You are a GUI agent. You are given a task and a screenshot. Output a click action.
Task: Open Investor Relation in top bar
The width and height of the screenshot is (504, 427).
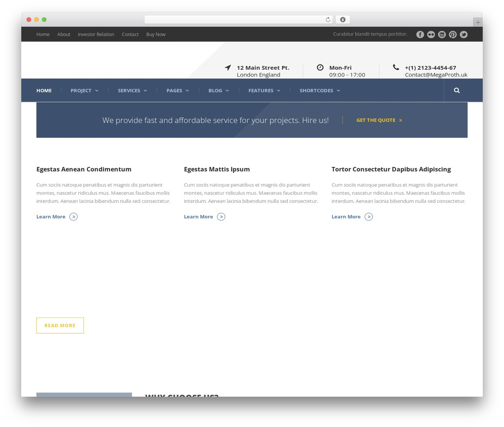(96, 35)
